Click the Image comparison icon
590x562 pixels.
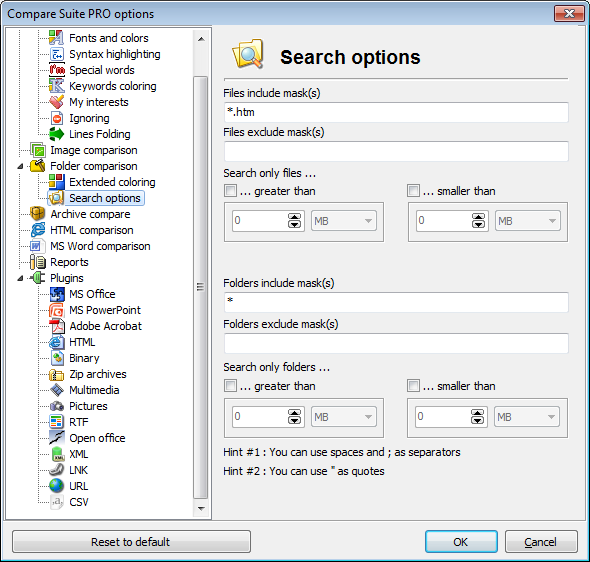(38, 150)
